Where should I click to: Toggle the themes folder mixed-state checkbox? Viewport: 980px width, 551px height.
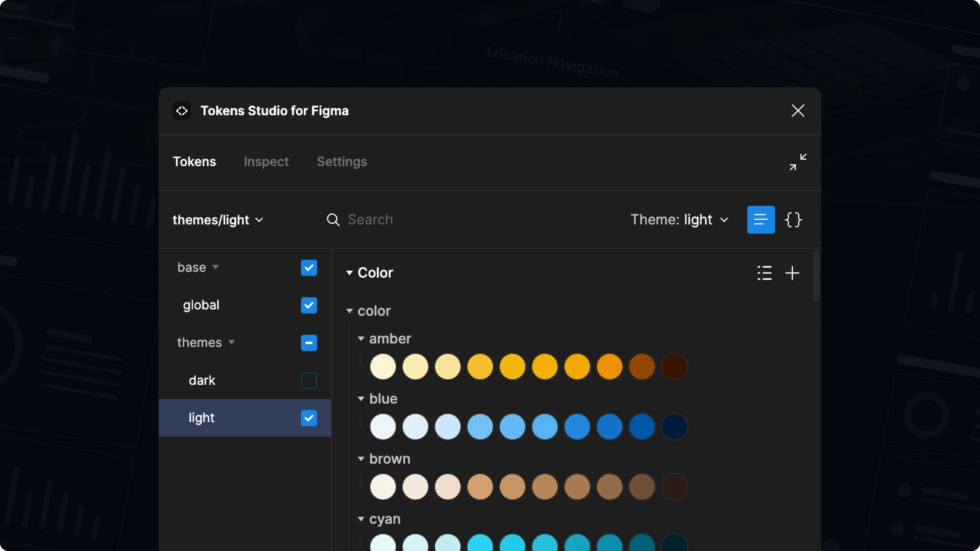309,343
